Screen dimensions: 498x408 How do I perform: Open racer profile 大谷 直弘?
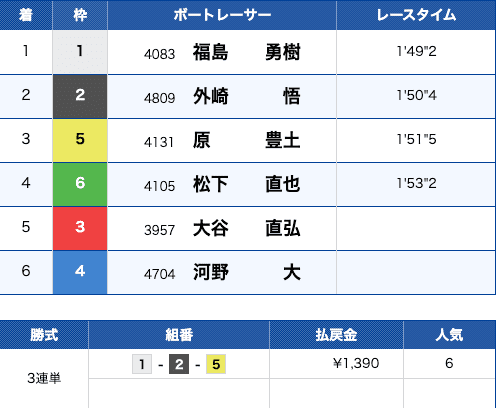point(247,228)
